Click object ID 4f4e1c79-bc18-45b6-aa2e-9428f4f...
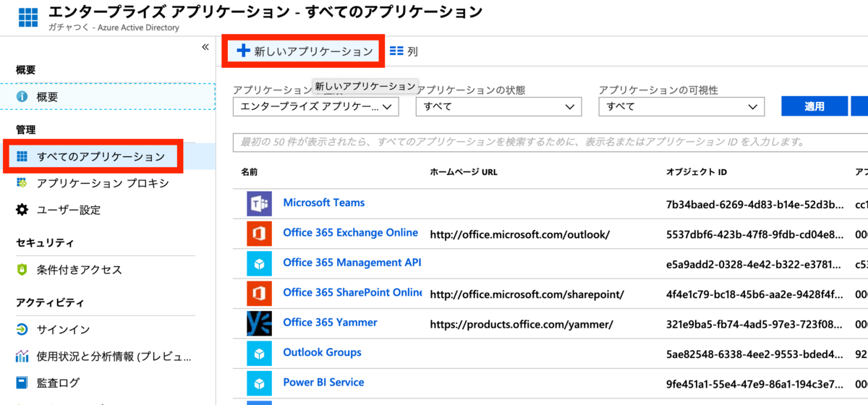This screenshot has width=868, height=405. tap(754, 295)
